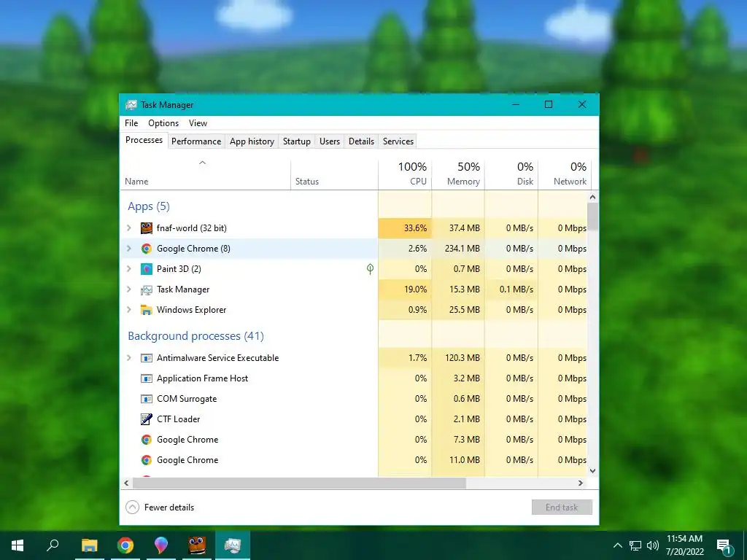747x560 pixels.
Task: Open Google Chrome from the taskbar
Action: (125, 545)
